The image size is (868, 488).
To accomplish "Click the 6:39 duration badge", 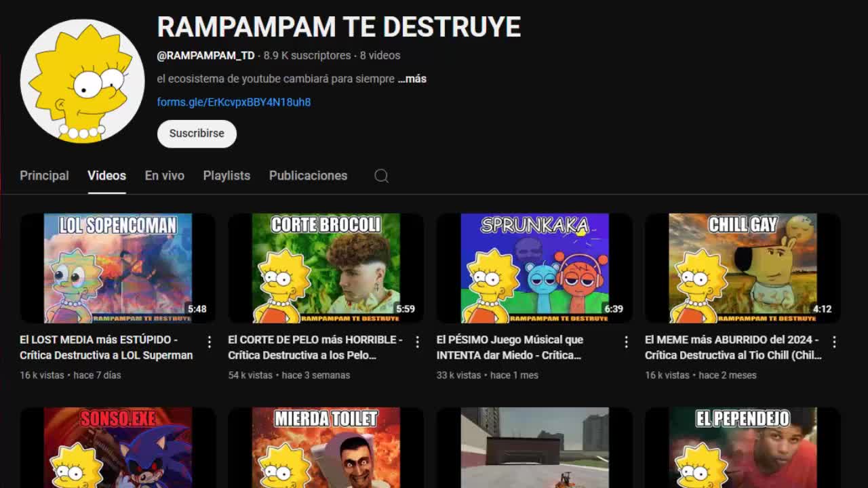I will pyautogui.click(x=614, y=309).
